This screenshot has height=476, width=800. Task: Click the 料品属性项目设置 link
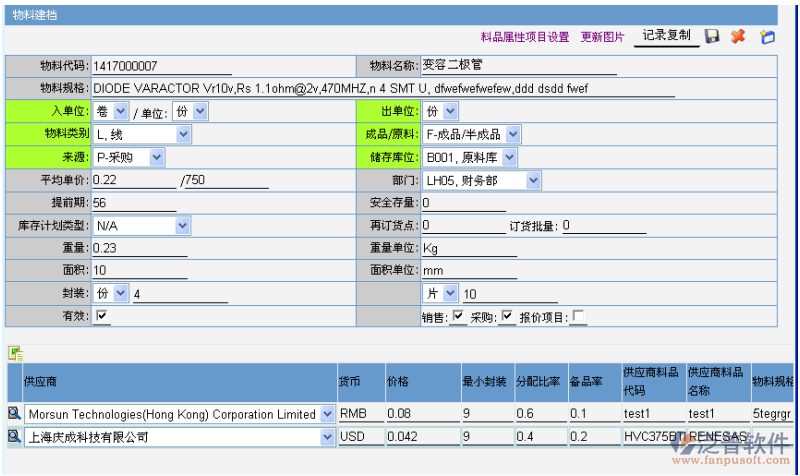pyautogui.click(x=524, y=37)
